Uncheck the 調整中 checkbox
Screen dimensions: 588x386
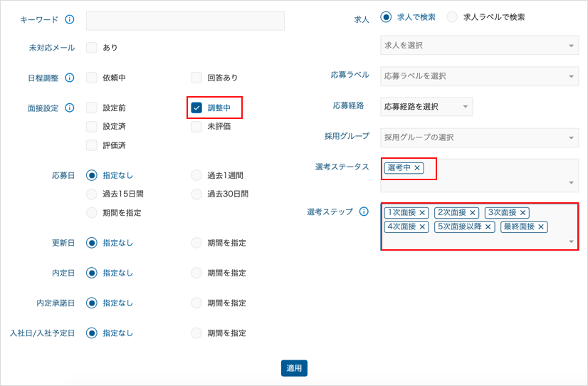(196, 108)
